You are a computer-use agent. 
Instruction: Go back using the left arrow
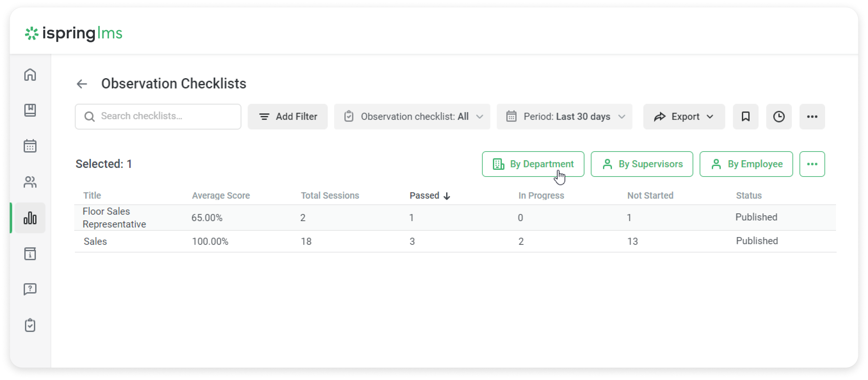click(82, 84)
